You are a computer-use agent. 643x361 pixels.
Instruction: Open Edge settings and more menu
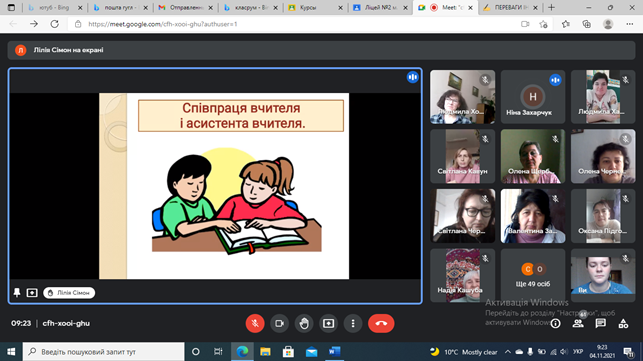(630, 24)
